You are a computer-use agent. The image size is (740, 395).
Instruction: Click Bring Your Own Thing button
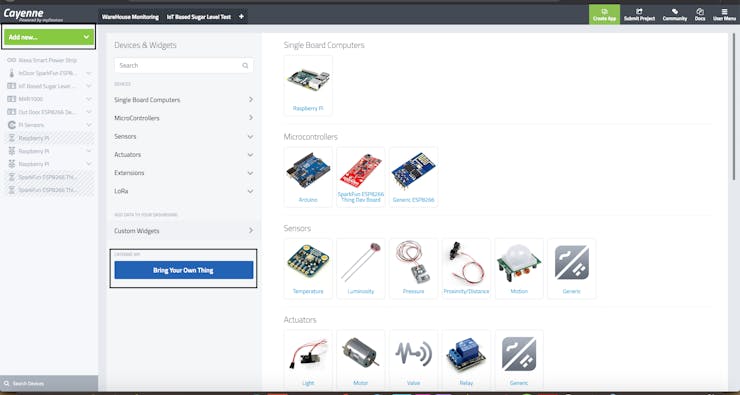(184, 270)
